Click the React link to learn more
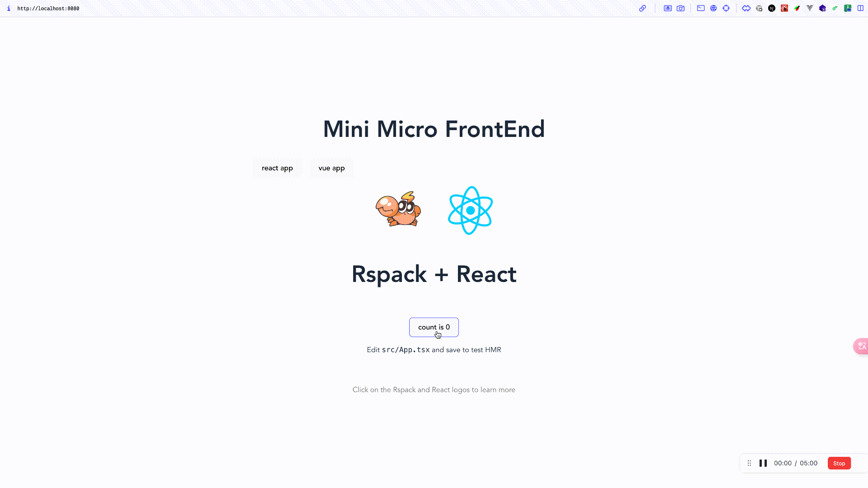This screenshot has width=868, height=488. 470,210
